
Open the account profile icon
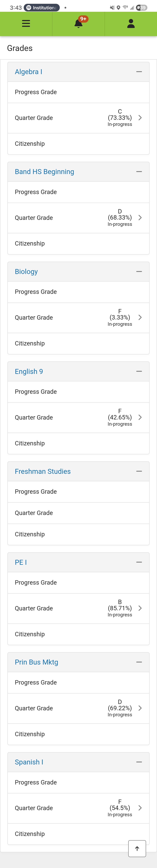(x=131, y=24)
